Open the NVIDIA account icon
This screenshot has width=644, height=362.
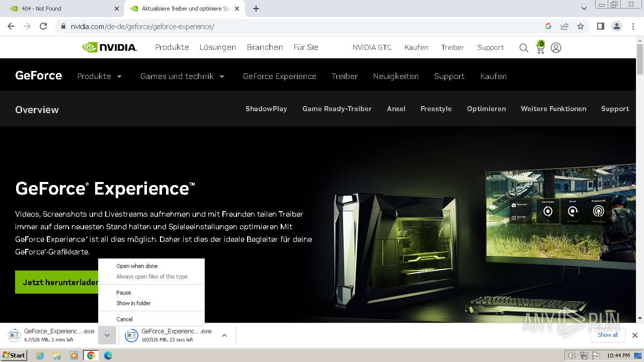coord(556,48)
